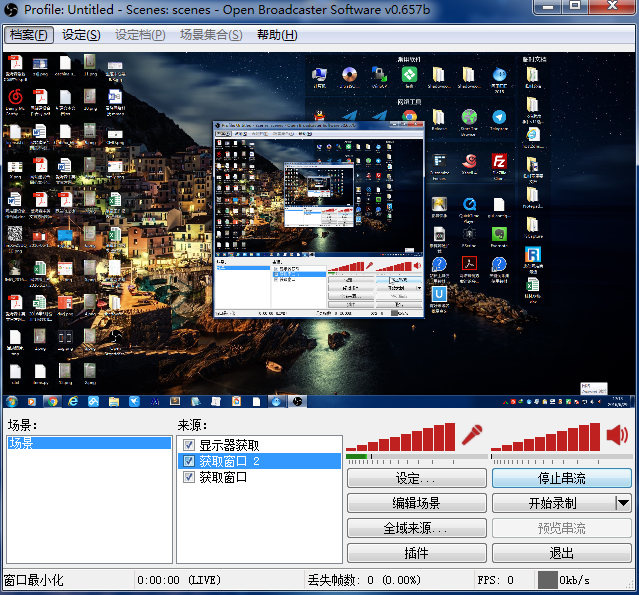The image size is (639, 595).
Task: Uncheck the 获取窗口 2 source checkbox
Action: click(x=189, y=461)
